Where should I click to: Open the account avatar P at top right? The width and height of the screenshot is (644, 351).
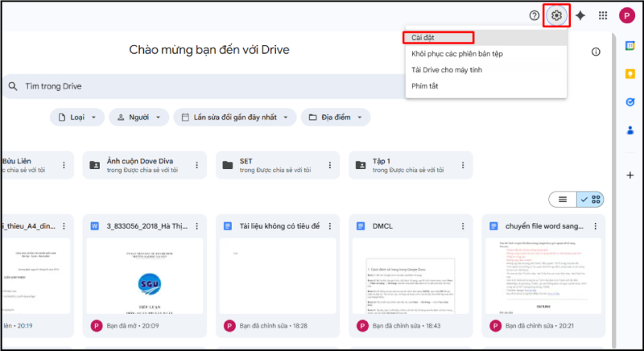[x=627, y=15]
